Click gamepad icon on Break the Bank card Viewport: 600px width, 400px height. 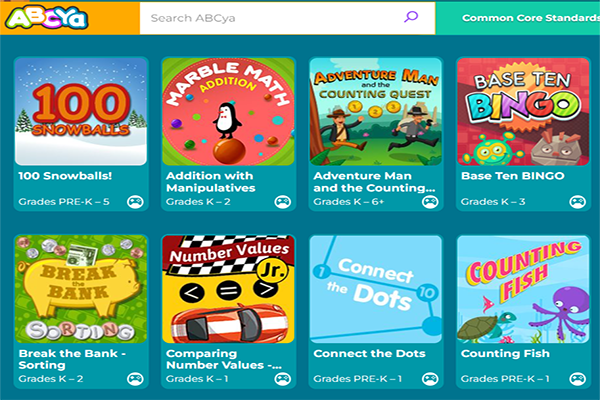pyautogui.click(x=135, y=380)
